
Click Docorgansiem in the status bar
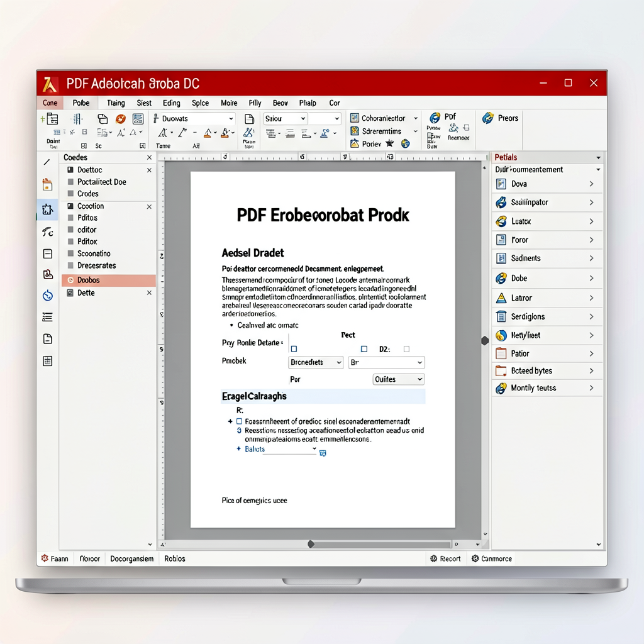click(132, 558)
